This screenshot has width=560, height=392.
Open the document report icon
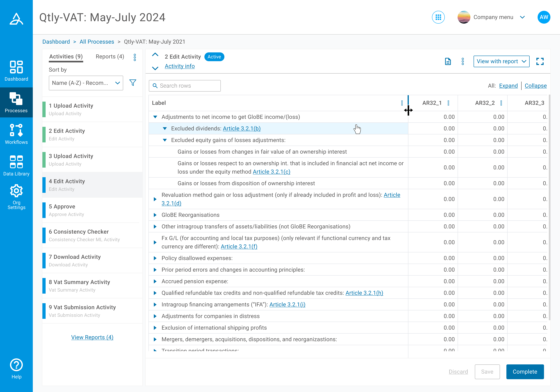tap(448, 61)
